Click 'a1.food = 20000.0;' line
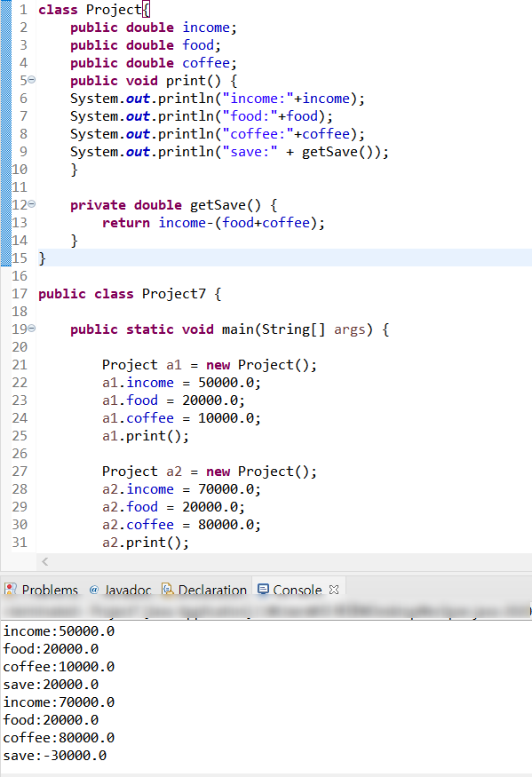 [x=173, y=400]
